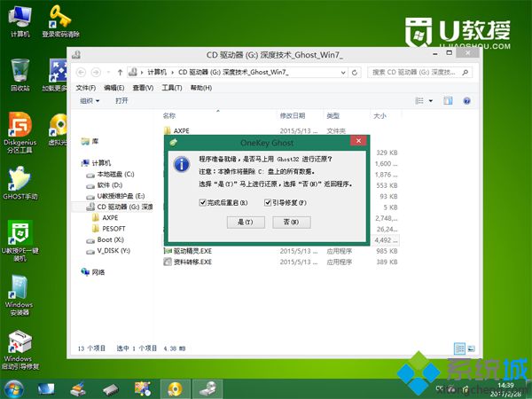Select 库 in the navigation pane

tap(90, 142)
